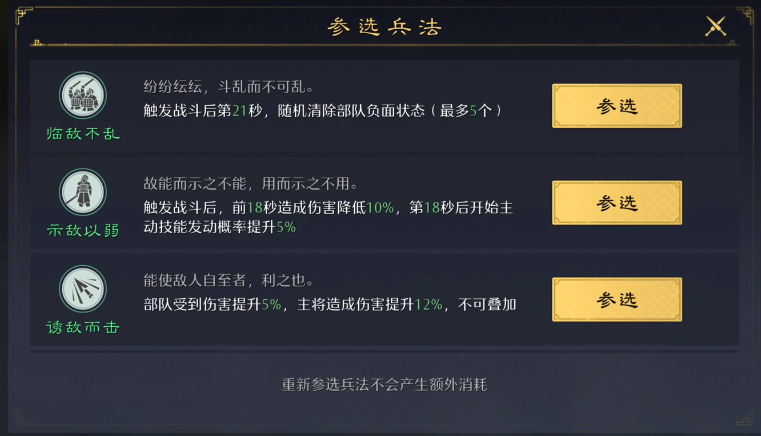Click the green 12% damage value
The height and width of the screenshot is (436, 761).
[427, 304]
